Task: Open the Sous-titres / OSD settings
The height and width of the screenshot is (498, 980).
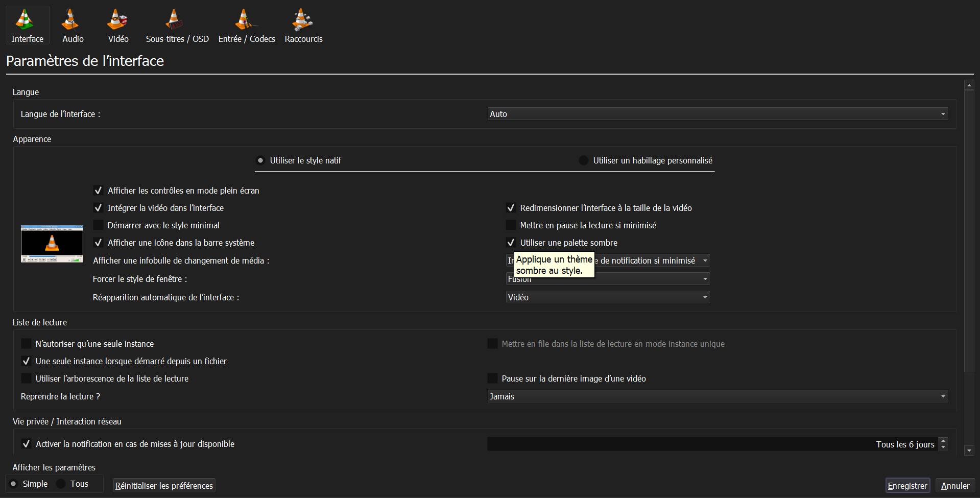Action: pyautogui.click(x=177, y=25)
